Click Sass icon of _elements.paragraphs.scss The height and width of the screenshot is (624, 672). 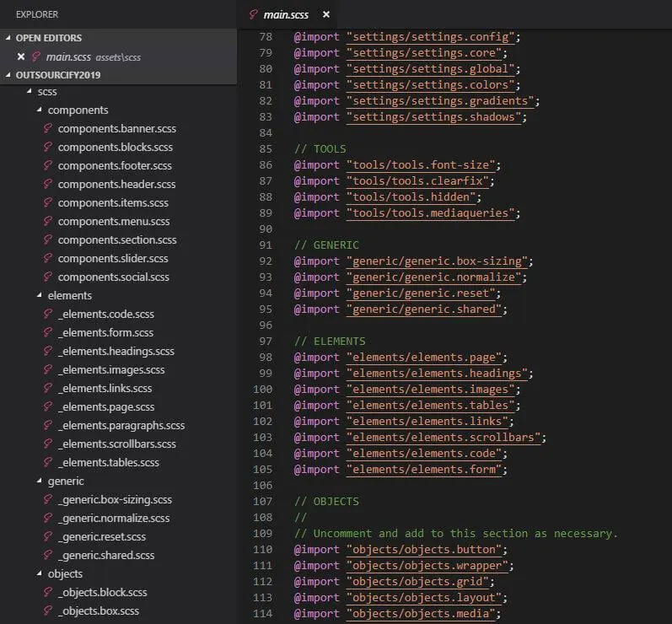pyautogui.click(x=48, y=425)
